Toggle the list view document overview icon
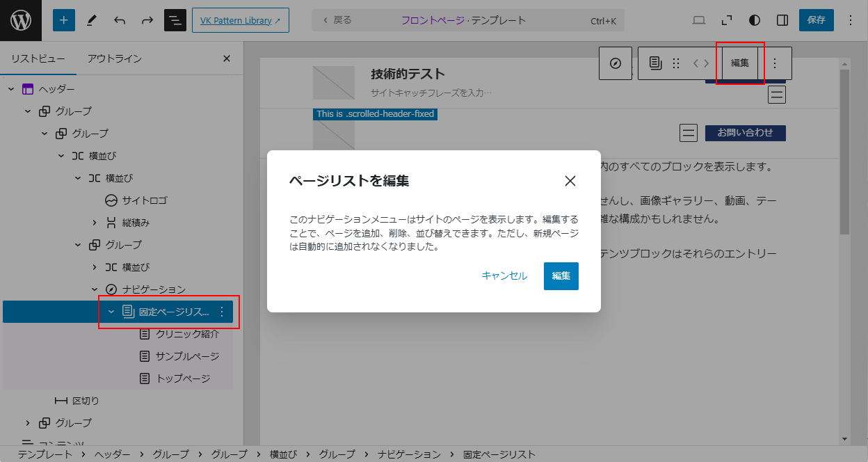Viewport: 868px width, 462px height. (175, 20)
